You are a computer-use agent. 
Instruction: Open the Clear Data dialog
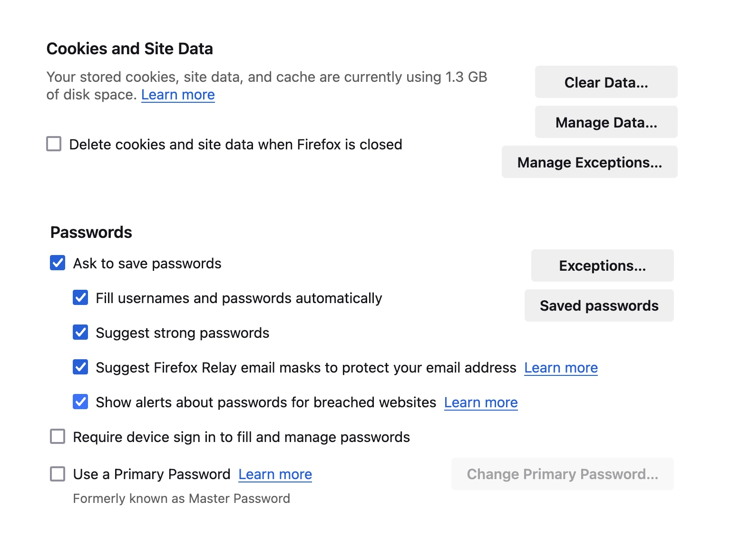[606, 82]
